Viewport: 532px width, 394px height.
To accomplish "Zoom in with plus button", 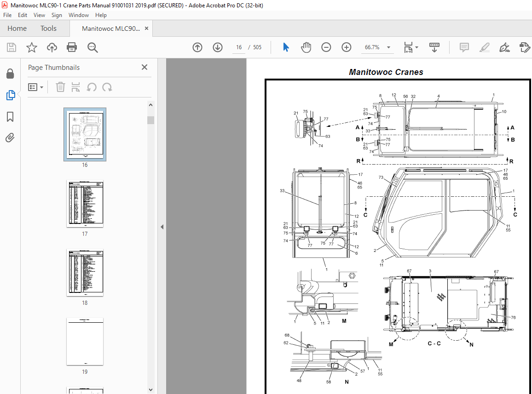I will (x=346, y=47).
